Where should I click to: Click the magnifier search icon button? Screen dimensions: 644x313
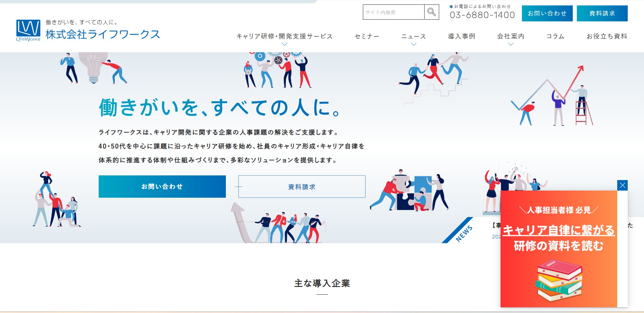[x=431, y=12]
